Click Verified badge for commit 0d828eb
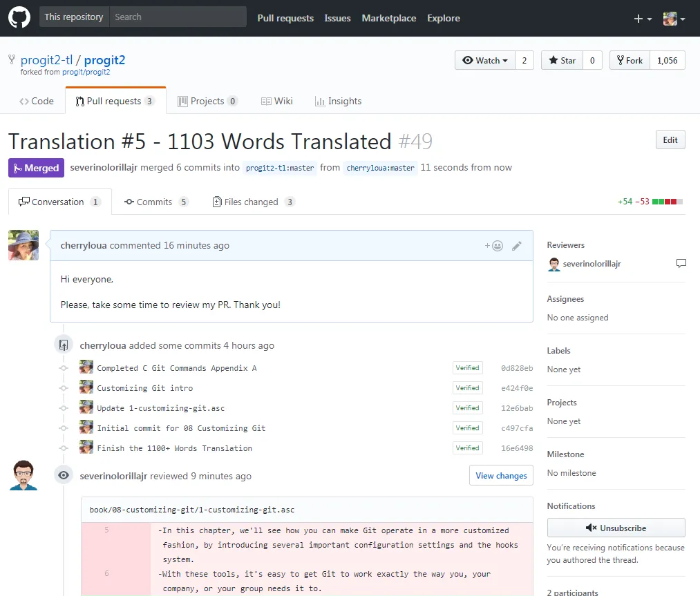Screen dimensions: 700x596 (467, 368)
